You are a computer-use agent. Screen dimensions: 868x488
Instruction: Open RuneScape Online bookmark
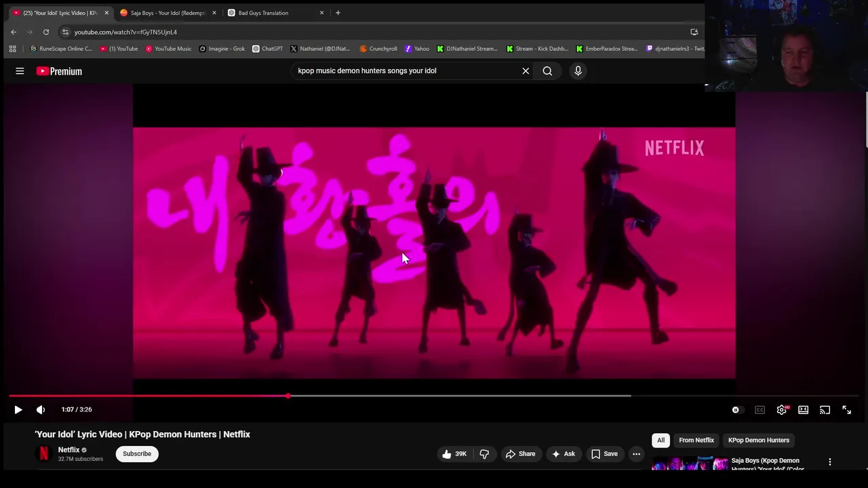61,49
